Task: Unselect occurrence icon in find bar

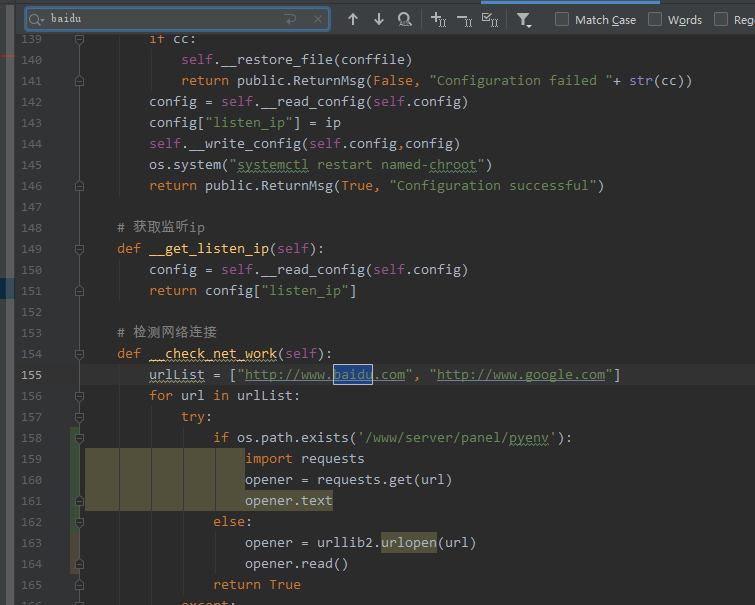Action: coord(464,19)
